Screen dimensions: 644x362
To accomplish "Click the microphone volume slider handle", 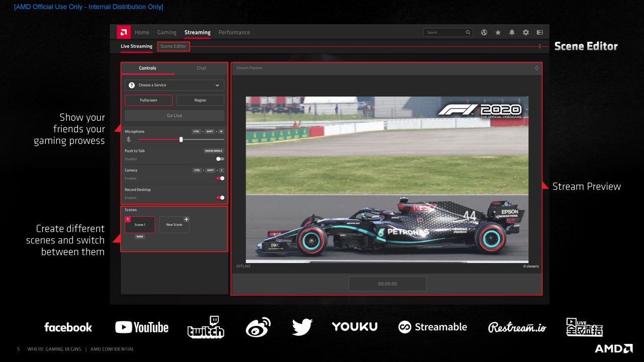I will point(181,139).
